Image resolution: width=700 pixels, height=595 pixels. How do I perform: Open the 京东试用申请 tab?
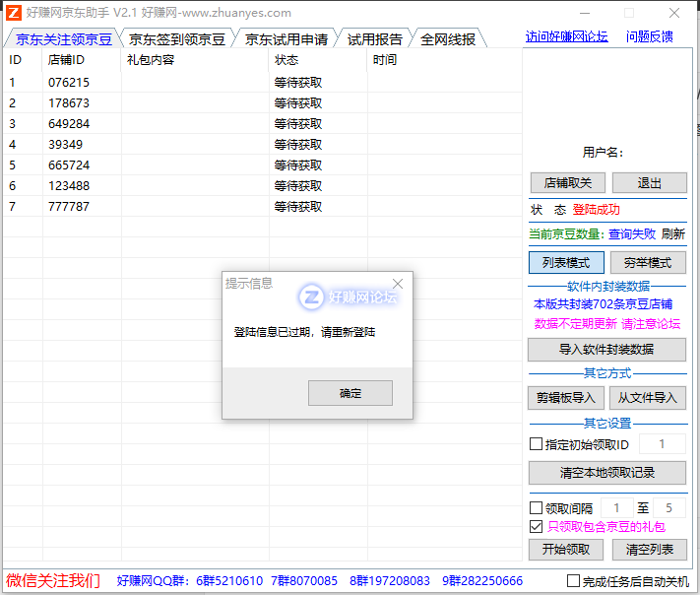(286, 39)
